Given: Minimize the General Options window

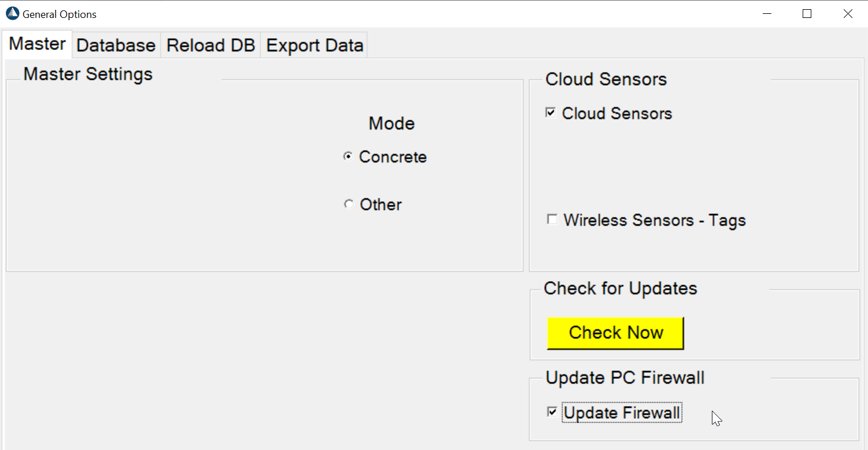Looking at the screenshot, I should point(767,14).
